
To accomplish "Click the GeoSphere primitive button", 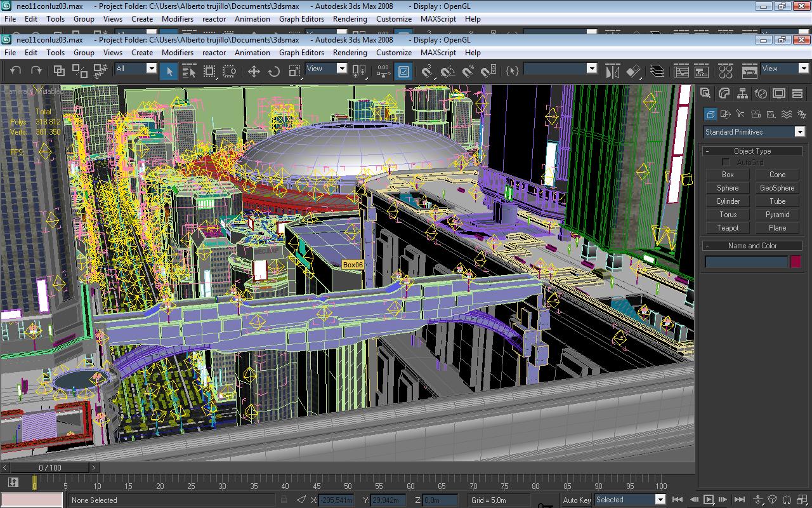I will click(x=777, y=188).
